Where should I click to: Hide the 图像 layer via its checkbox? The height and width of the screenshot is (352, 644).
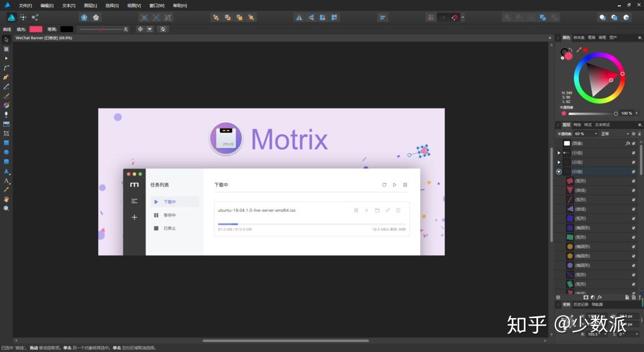click(633, 143)
